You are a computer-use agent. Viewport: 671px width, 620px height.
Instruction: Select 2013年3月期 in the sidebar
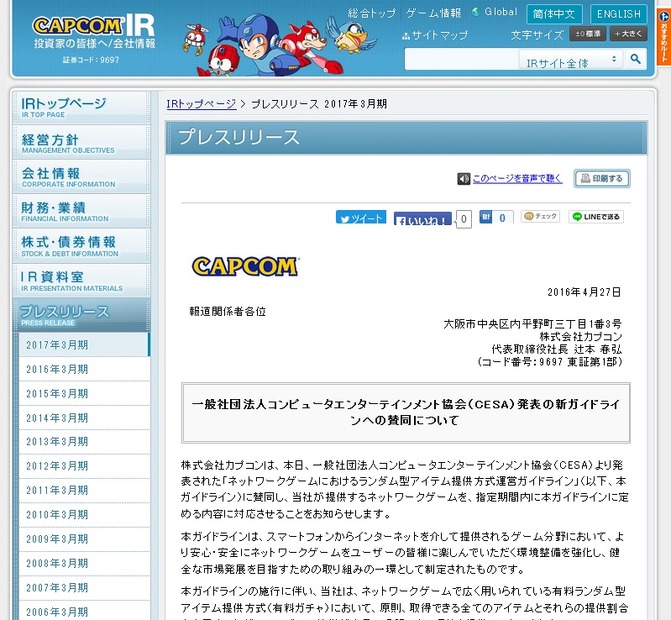click(x=84, y=442)
